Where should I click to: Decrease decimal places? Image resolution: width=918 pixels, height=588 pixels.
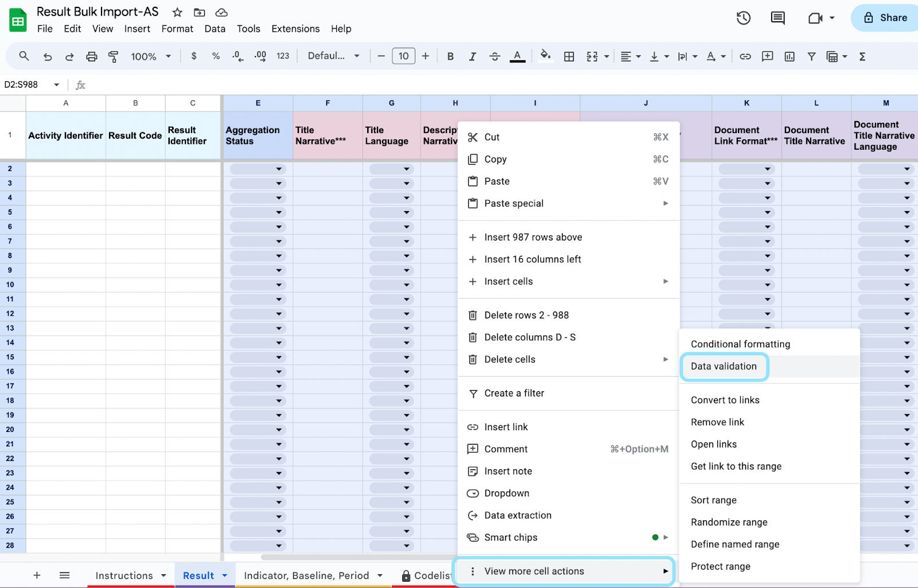pyautogui.click(x=237, y=56)
